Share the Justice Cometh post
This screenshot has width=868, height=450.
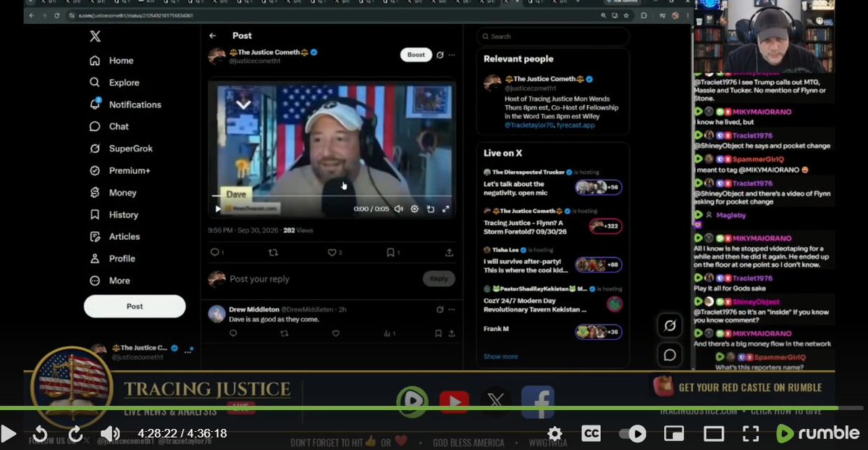tap(449, 253)
